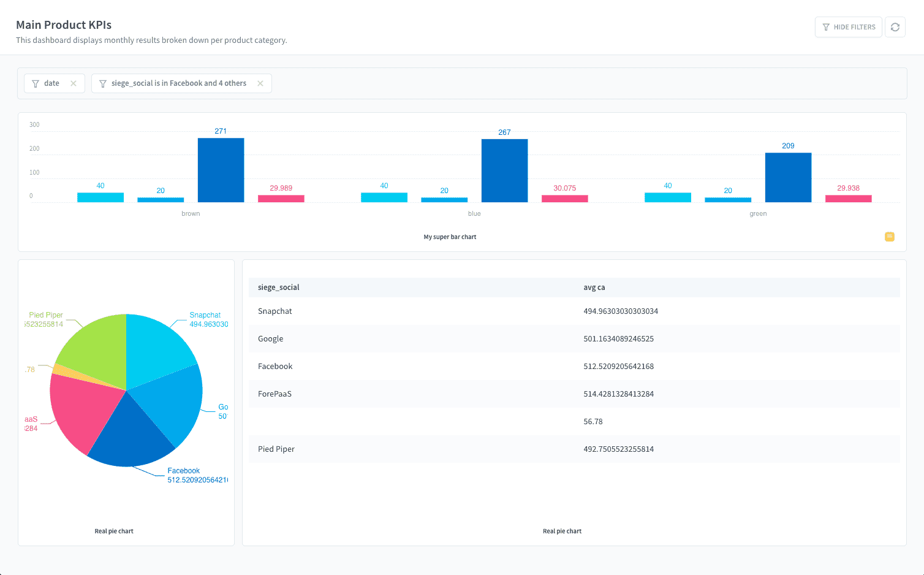This screenshot has height=575, width=924.
Task: Select the pink ForePaaS pie slice
Action: pos(80,411)
